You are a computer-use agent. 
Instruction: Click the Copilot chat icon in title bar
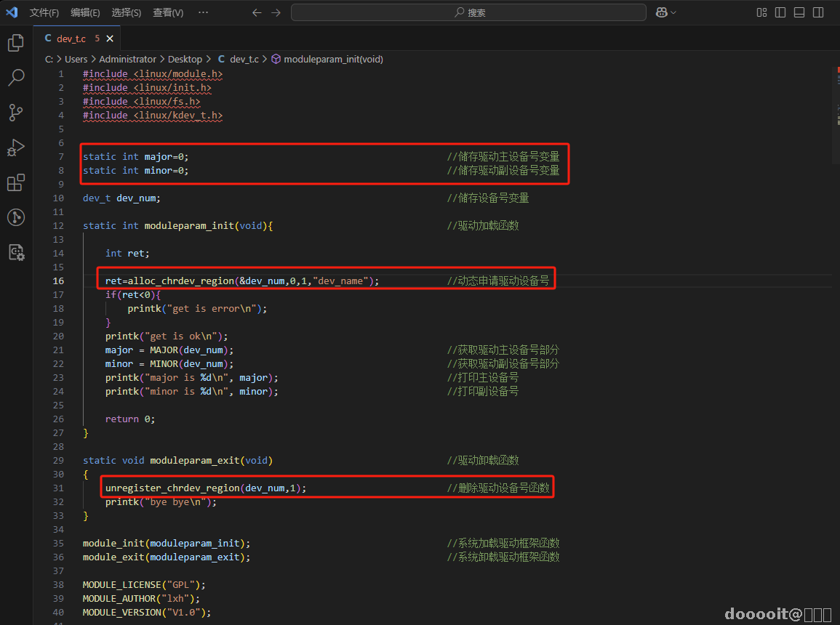[662, 12]
